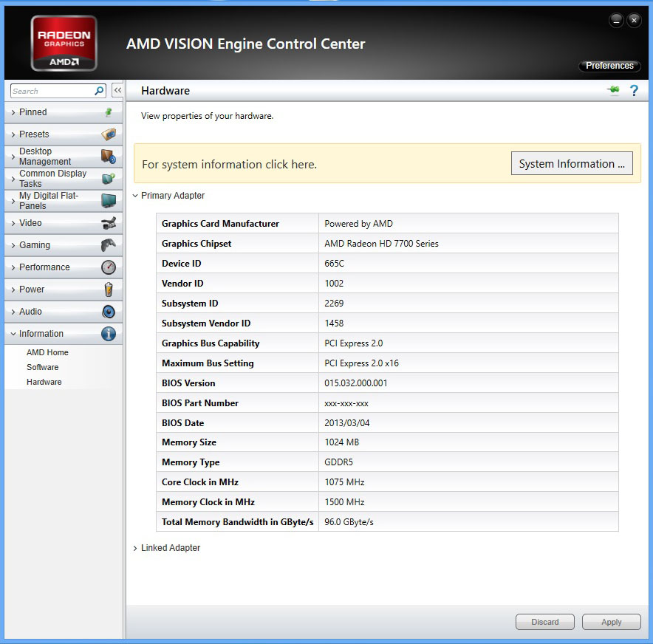
Task: Open the Software information page
Action: click(x=43, y=367)
